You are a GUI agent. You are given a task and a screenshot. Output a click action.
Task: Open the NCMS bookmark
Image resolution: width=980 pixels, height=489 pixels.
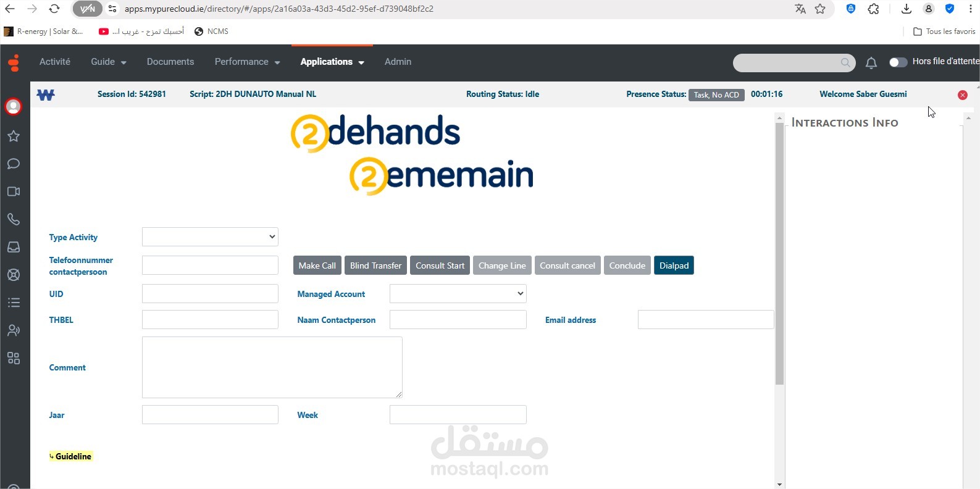point(211,31)
